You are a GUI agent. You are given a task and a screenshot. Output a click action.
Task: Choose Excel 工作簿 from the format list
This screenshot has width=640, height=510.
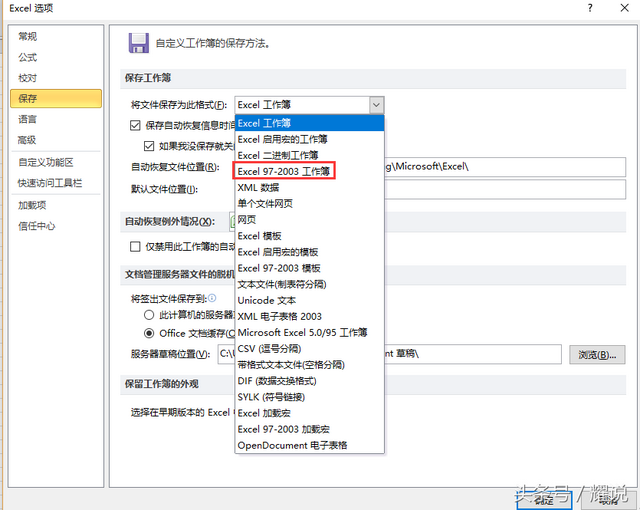[x=309, y=123]
